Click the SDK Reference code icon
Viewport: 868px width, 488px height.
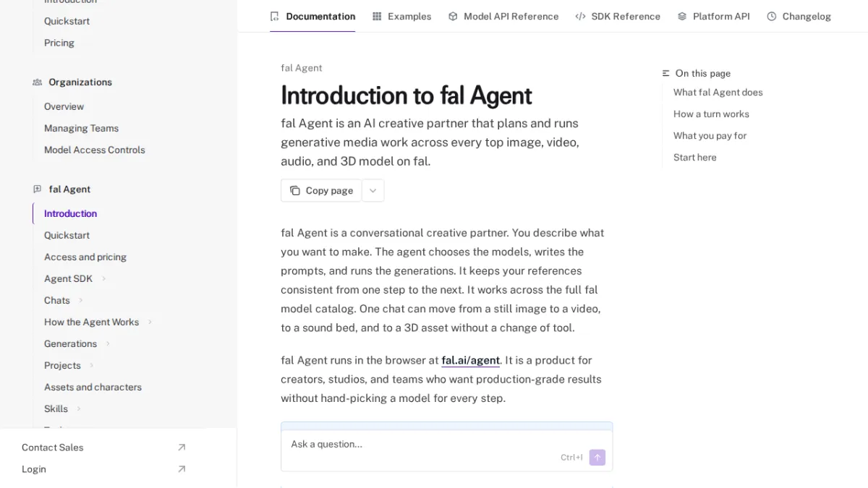pyautogui.click(x=580, y=16)
